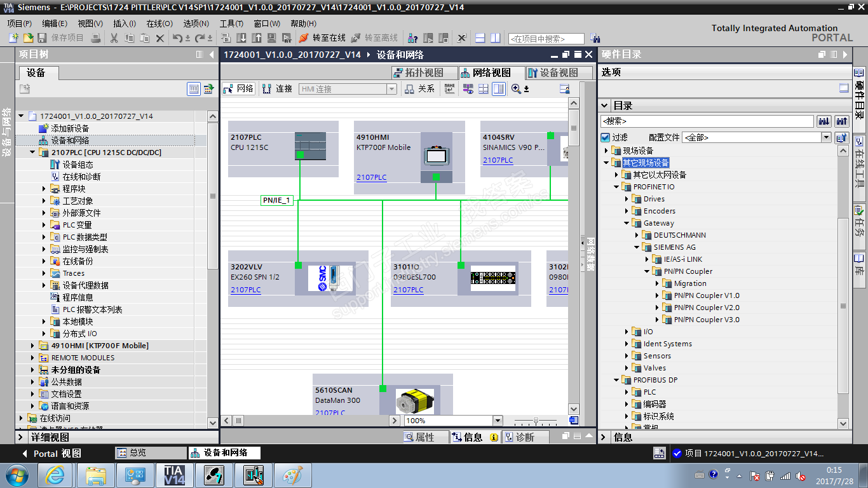Click the 在项目中搜索 search field
868x488 pixels.
pos(546,39)
